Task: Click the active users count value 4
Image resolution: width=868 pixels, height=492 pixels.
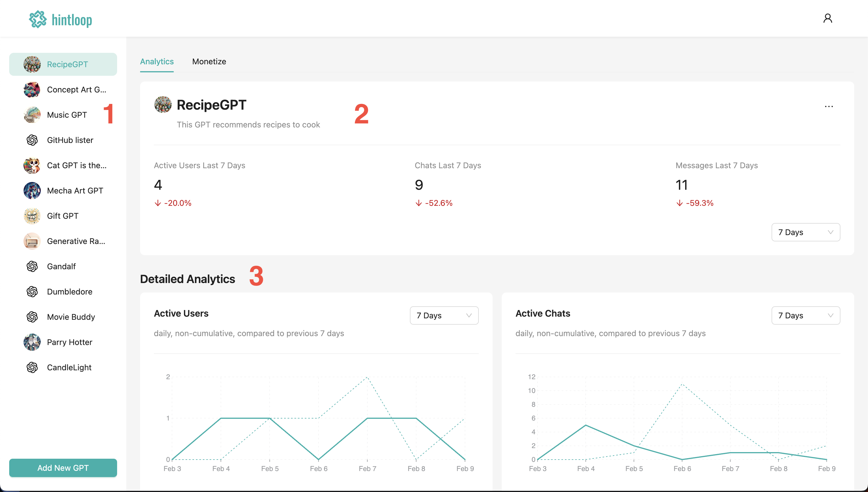Action: click(158, 185)
